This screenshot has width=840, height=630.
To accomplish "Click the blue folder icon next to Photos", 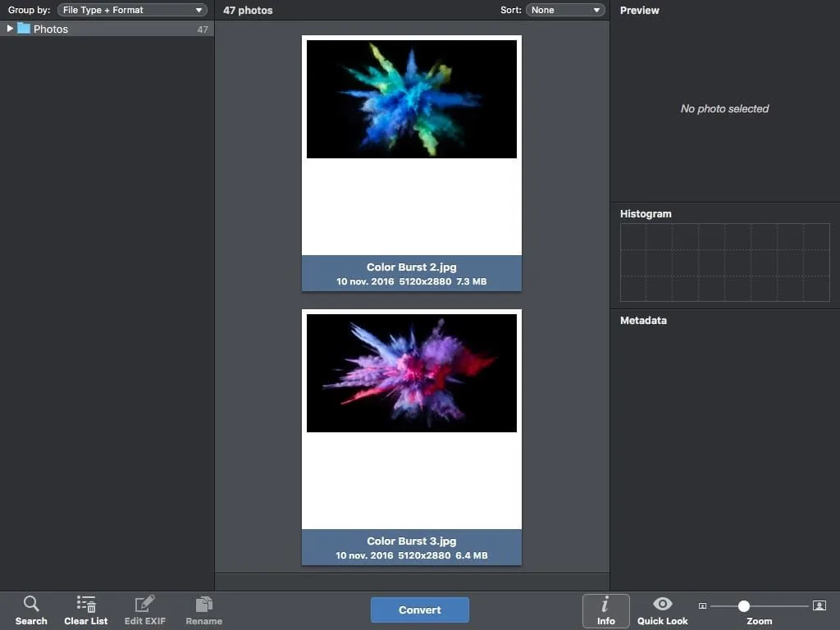I will [25, 28].
